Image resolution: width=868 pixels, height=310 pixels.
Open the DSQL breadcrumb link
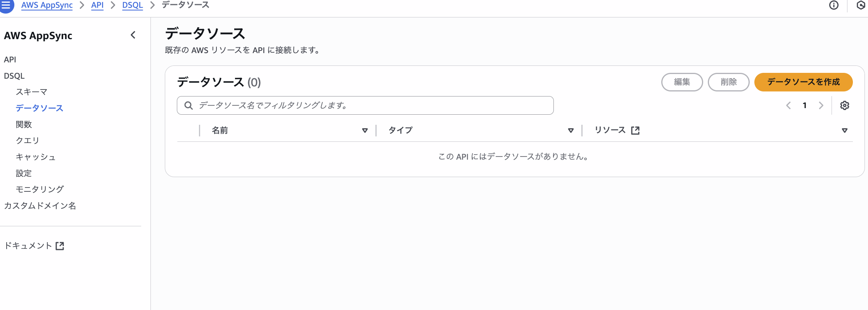coord(132,5)
